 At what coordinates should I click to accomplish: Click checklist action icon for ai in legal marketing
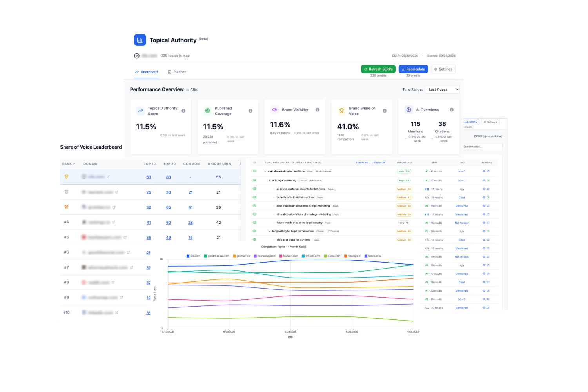(x=488, y=181)
